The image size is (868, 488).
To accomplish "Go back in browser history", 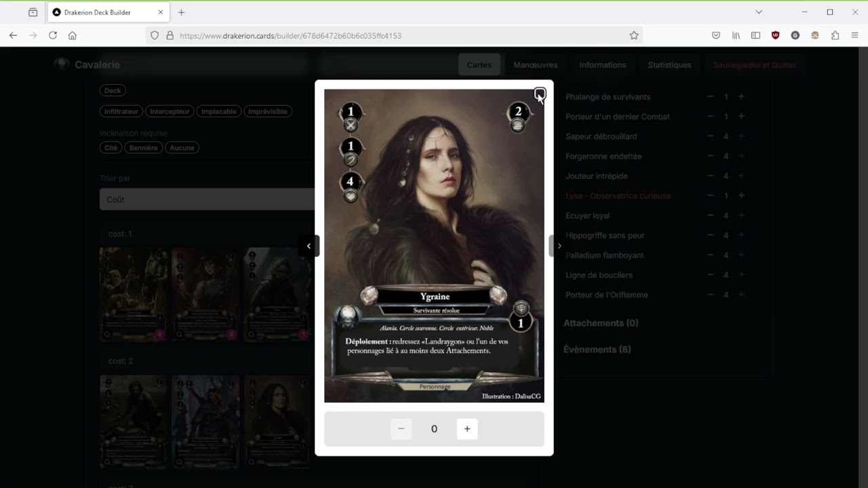I will tap(13, 35).
